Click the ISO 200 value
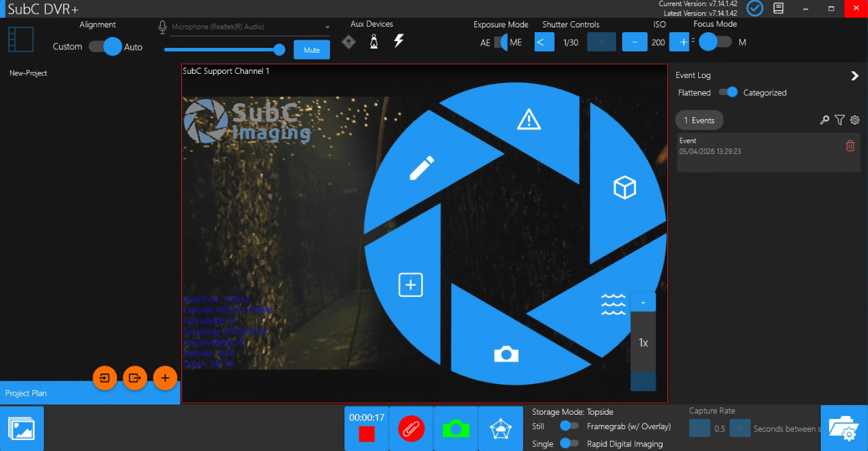This screenshot has width=868, height=451. coord(658,42)
